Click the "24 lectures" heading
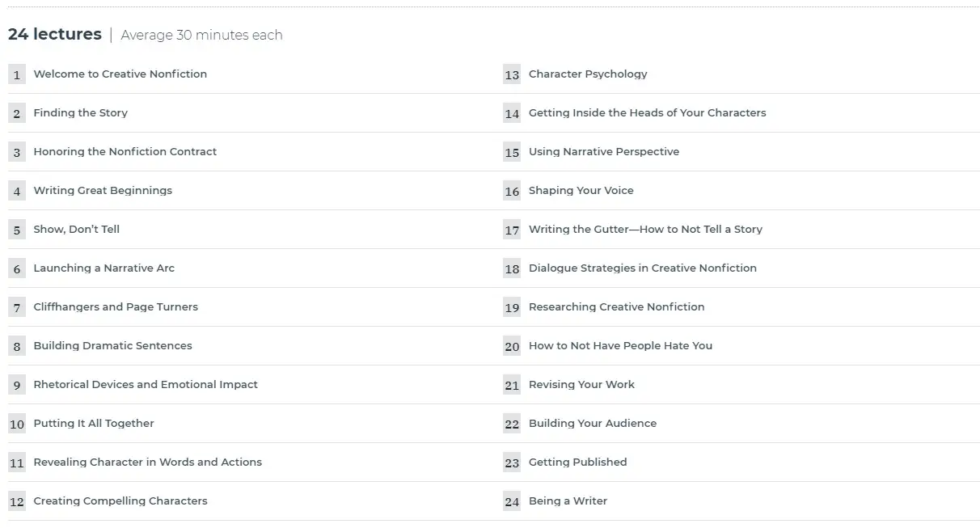The height and width of the screenshot is (528, 980). (55, 35)
